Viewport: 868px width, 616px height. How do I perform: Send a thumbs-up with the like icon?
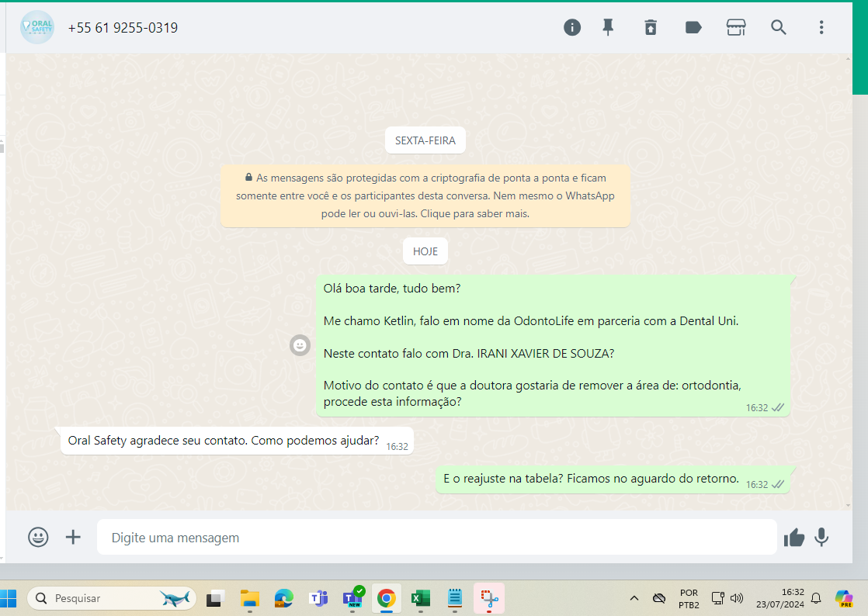pyautogui.click(x=793, y=537)
